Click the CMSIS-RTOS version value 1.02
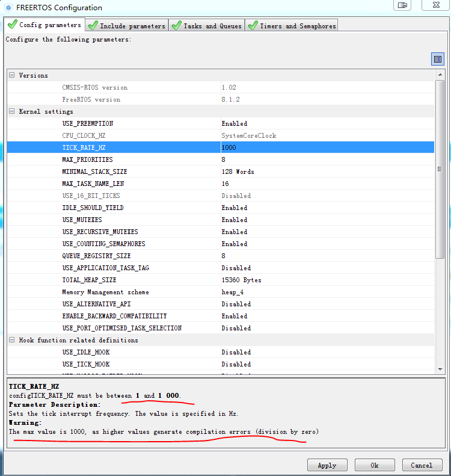Screen dimensions: 451x476 coord(229,87)
